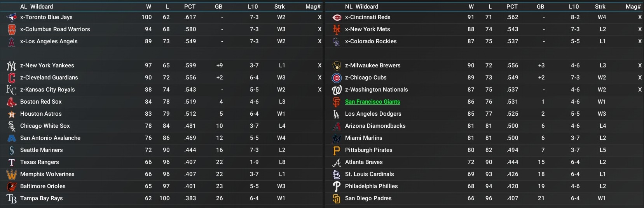The image size is (644, 208).
Task: Sort AL Wildcard by Strk column header
Action: 279,7
